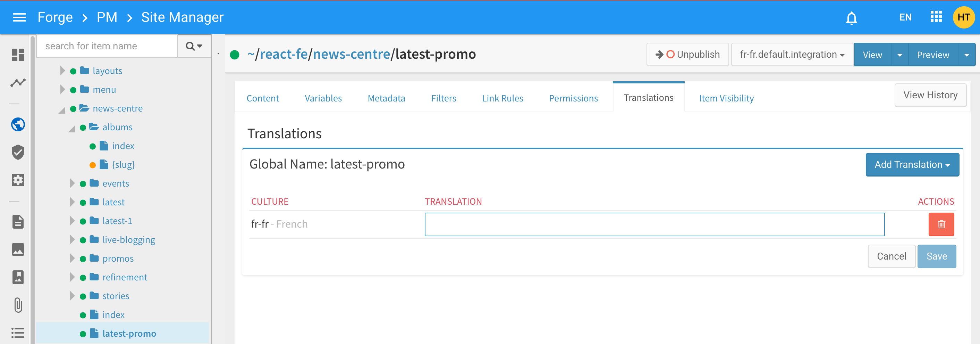Open the list icon in sidebar
The width and height of the screenshot is (980, 344).
(x=18, y=333)
